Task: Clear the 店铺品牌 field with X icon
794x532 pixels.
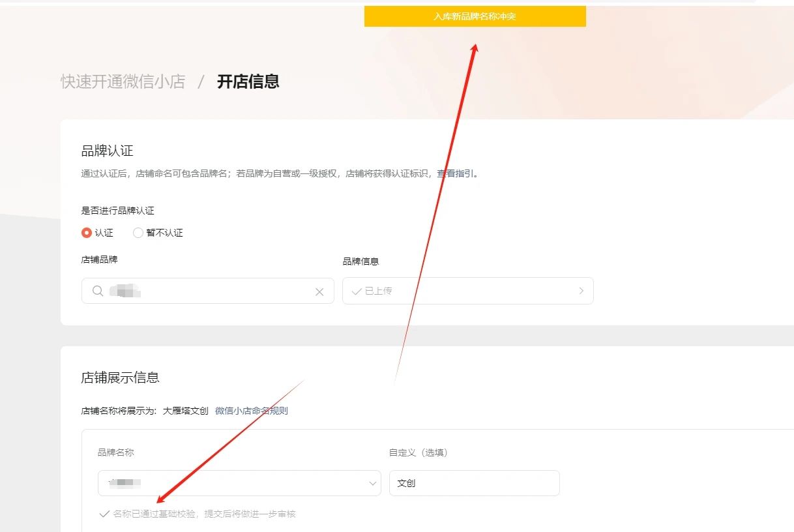Action: (x=319, y=292)
